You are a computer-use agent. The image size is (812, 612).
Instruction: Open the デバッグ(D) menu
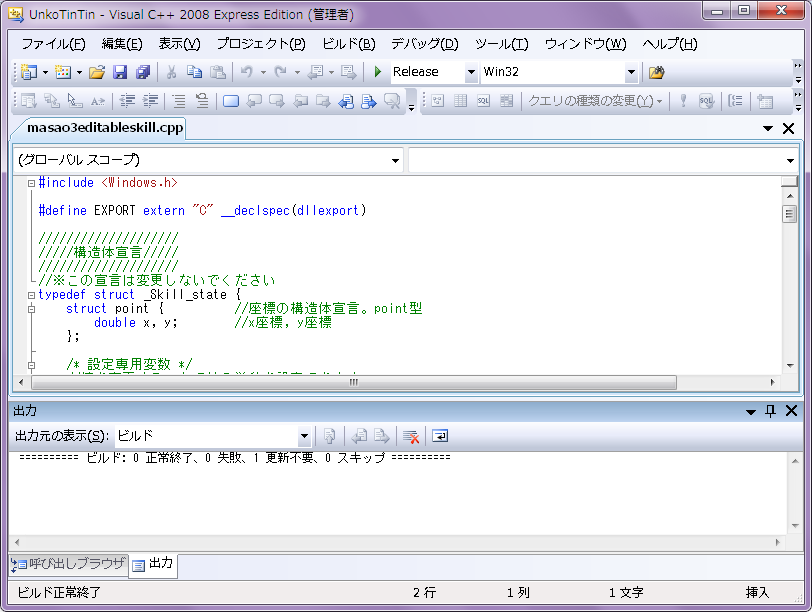tap(425, 44)
